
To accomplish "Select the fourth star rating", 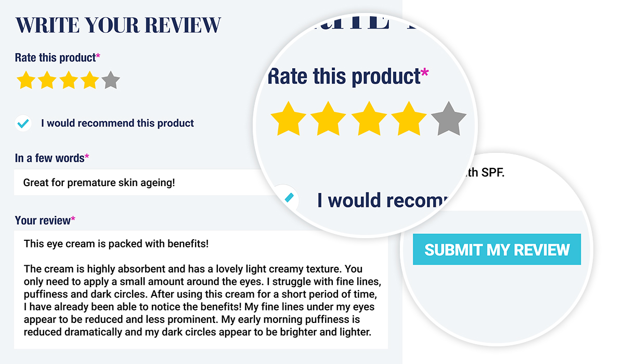I will (x=89, y=80).
